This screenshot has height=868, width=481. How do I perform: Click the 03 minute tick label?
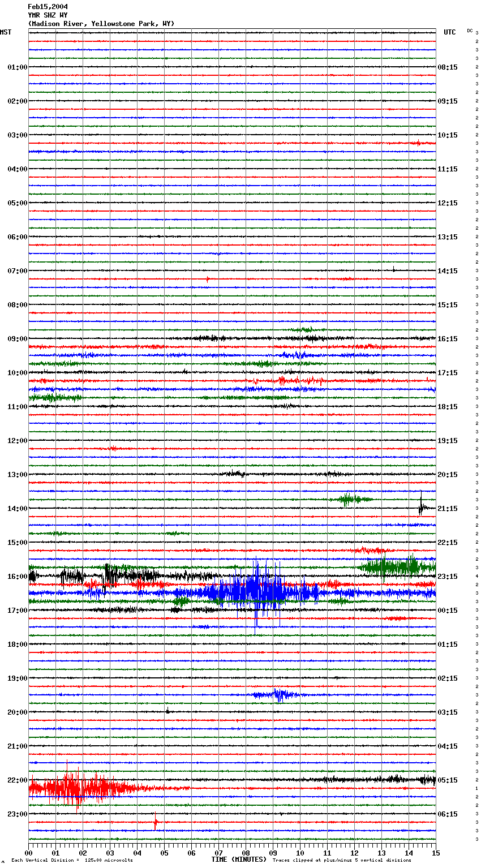(x=110, y=853)
